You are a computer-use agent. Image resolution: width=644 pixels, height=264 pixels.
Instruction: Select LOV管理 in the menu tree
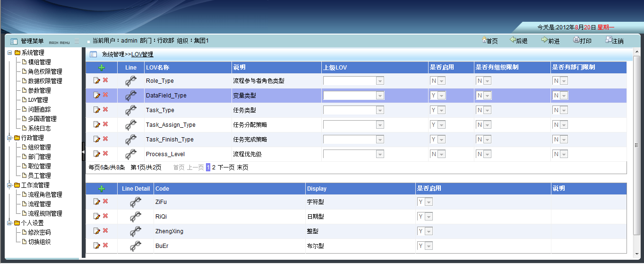click(x=38, y=100)
